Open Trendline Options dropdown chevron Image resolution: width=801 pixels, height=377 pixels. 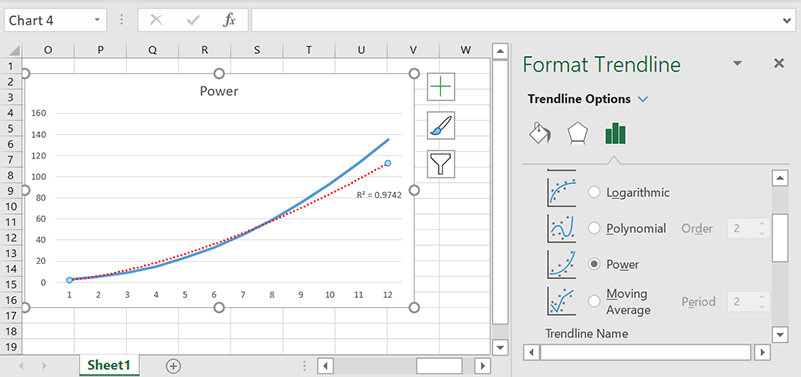point(643,99)
